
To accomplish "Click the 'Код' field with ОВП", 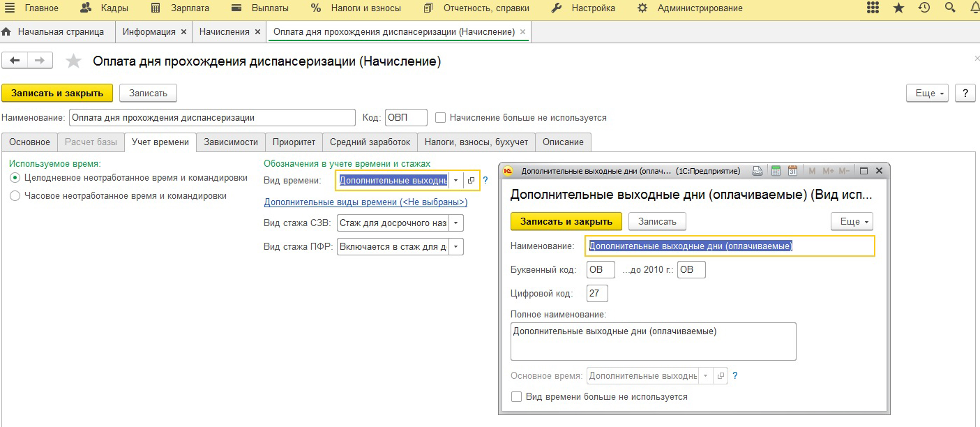I will (406, 118).
